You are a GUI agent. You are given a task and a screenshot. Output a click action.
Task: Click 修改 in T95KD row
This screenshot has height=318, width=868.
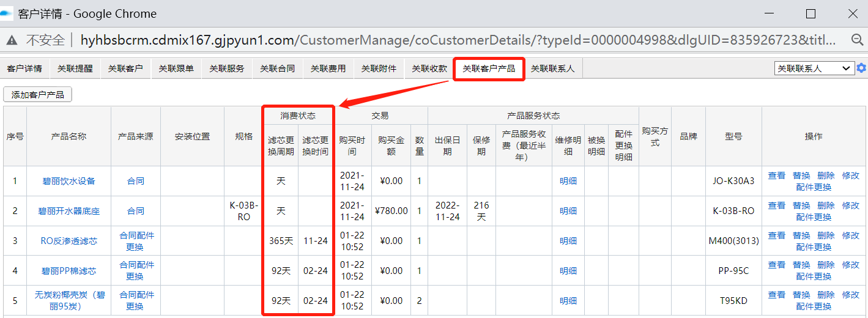click(850, 295)
